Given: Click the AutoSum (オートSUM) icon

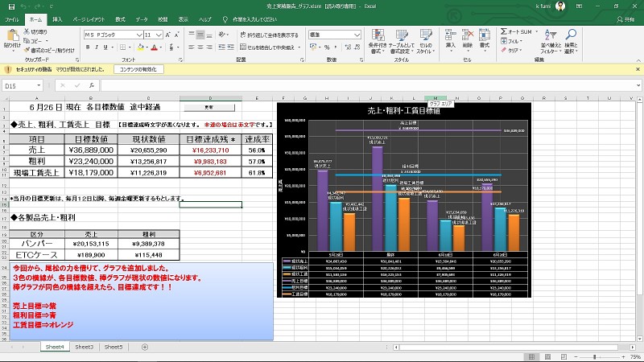Looking at the screenshot, I should (505, 31).
